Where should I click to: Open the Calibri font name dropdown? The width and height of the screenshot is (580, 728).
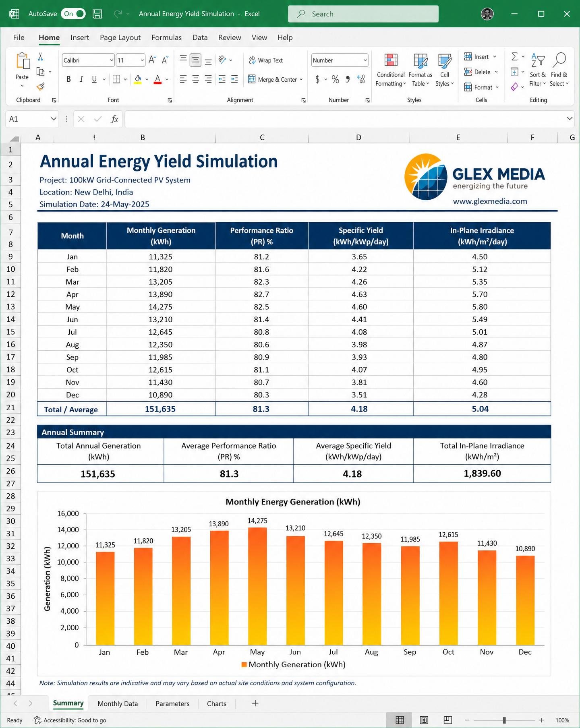click(112, 60)
